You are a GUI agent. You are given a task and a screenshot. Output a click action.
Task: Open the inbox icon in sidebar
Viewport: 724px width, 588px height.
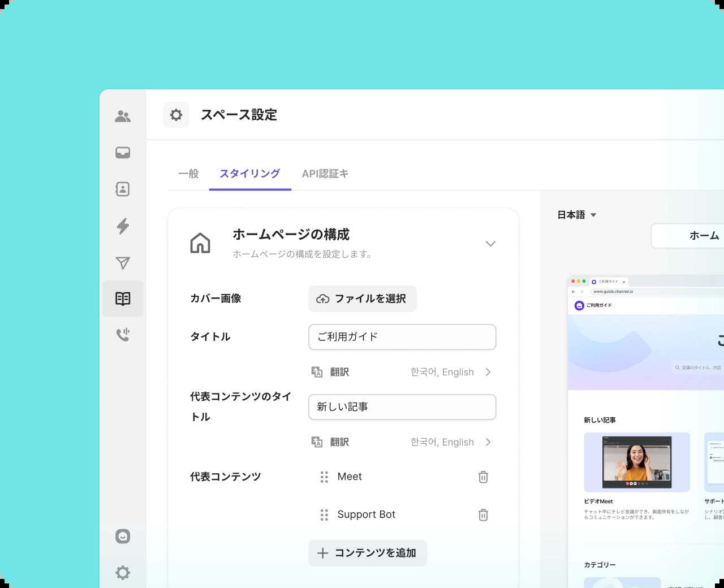(123, 153)
